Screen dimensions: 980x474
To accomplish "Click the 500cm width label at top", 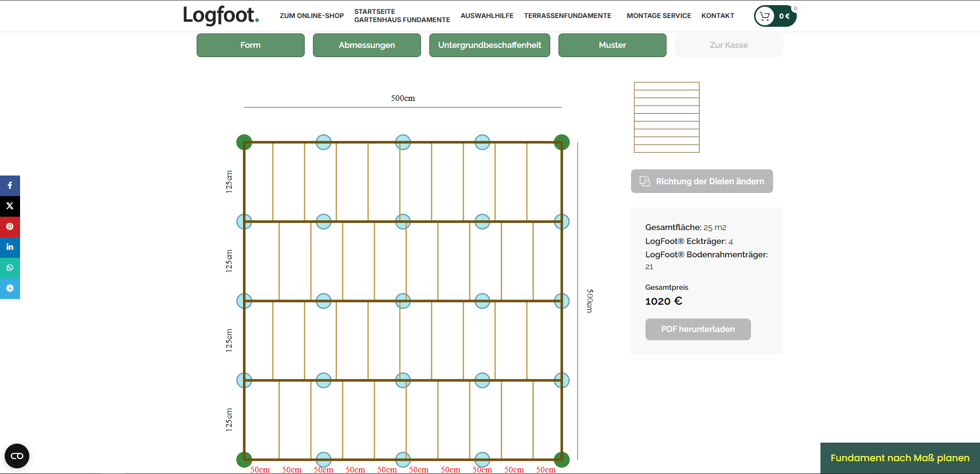I will tap(403, 98).
